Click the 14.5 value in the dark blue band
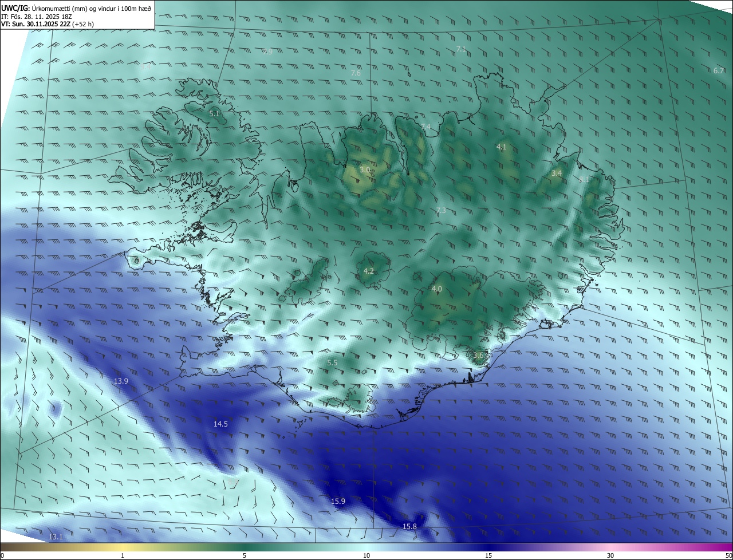The image size is (733, 560). 220,424
